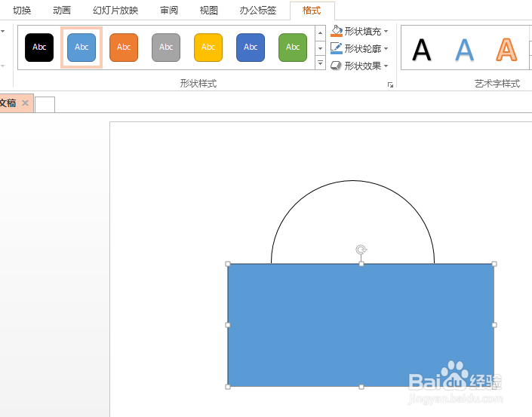
Task: Apply the black Abc shape style
Action: pyautogui.click(x=39, y=48)
